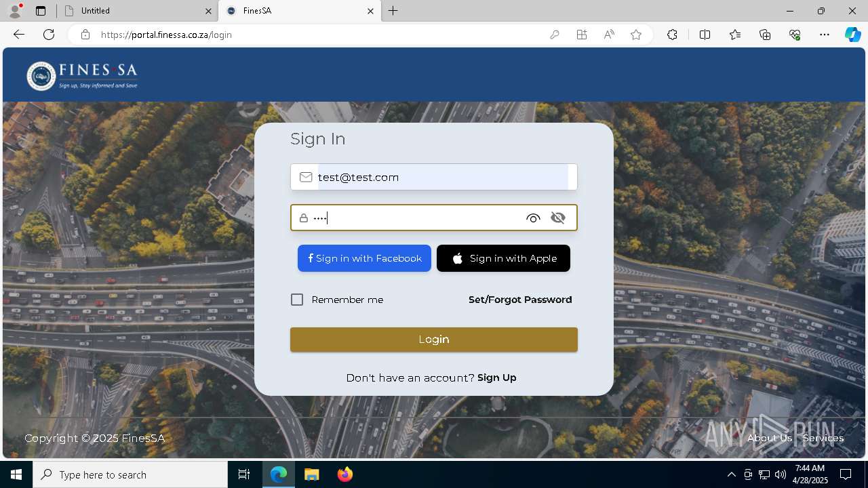The image size is (868, 488).
Task: Show hidden system tray icons
Action: [x=731, y=474]
